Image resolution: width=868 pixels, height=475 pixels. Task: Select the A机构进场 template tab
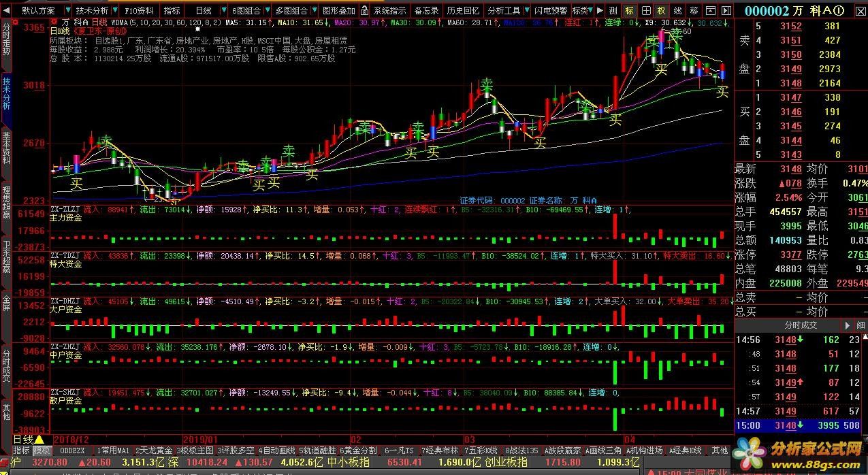(x=644, y=451)
